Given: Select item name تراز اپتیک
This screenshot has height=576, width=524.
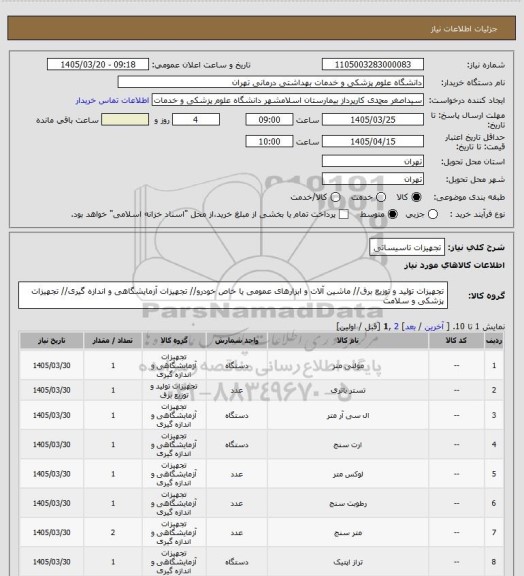Looking at the screenshot, I should pyautogui.click(x=348, y=562).
